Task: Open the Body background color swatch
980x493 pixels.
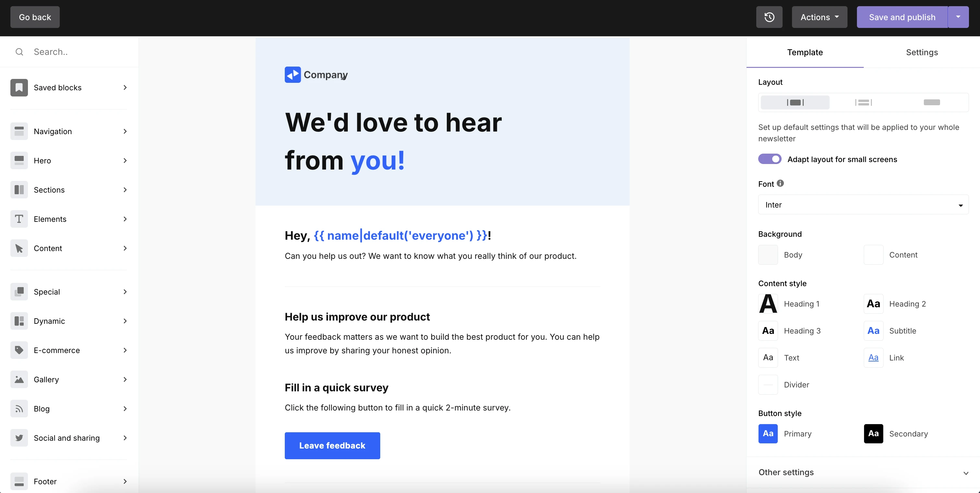Action: pos(768,255)
